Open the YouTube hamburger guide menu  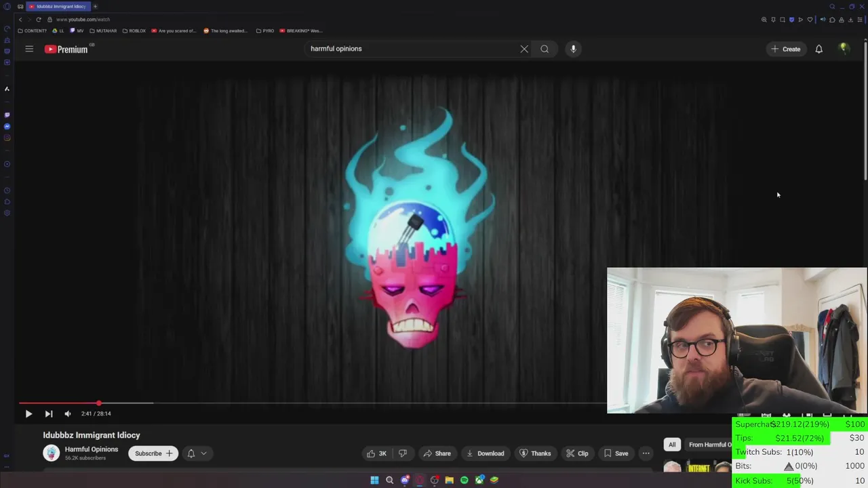[x=29, y=49]
